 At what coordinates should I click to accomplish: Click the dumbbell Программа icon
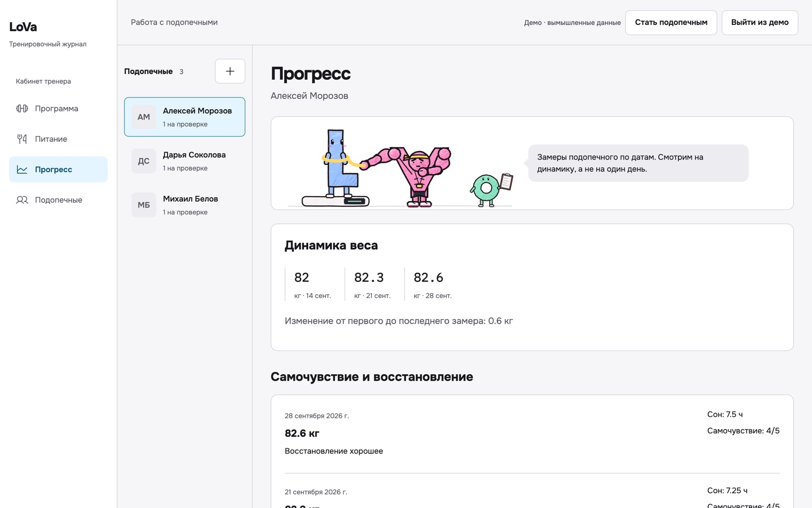click(22, 108)
